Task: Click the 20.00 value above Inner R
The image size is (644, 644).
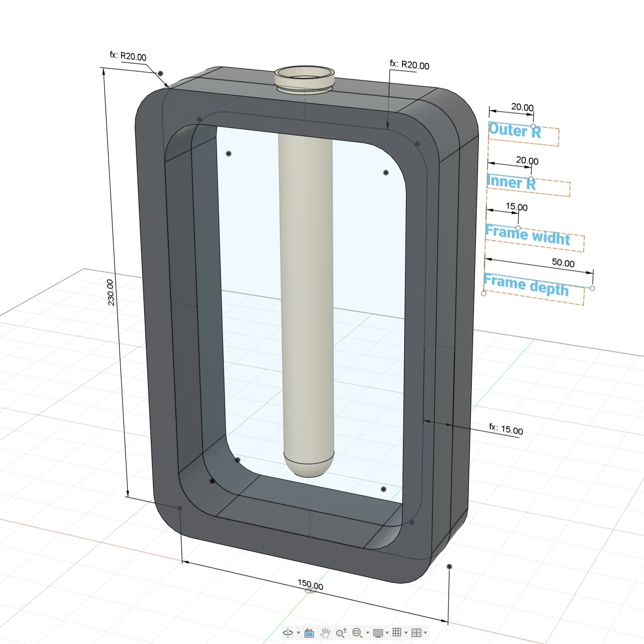Action: click(x=527, y=160)
